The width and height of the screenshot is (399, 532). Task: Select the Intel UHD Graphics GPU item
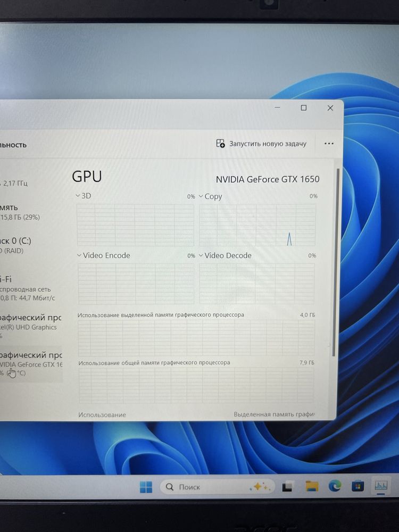pyautogui.click(x=31, y=326)
